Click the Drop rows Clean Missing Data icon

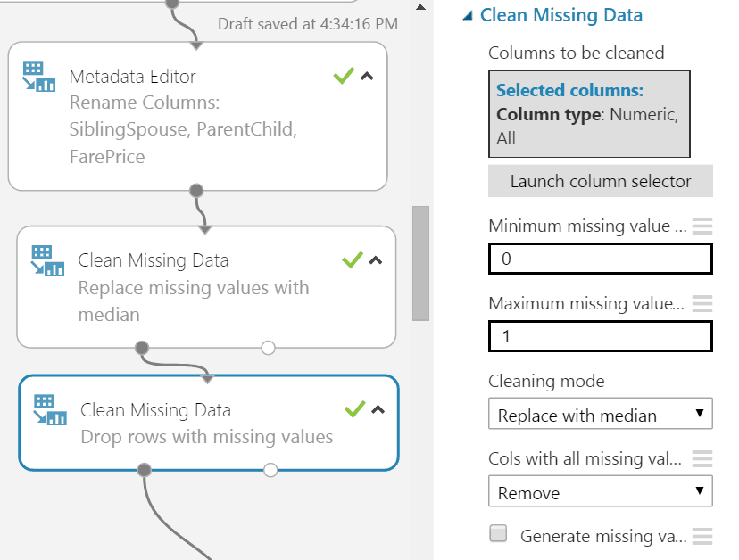pyautogui.click(x=50, y=410)
